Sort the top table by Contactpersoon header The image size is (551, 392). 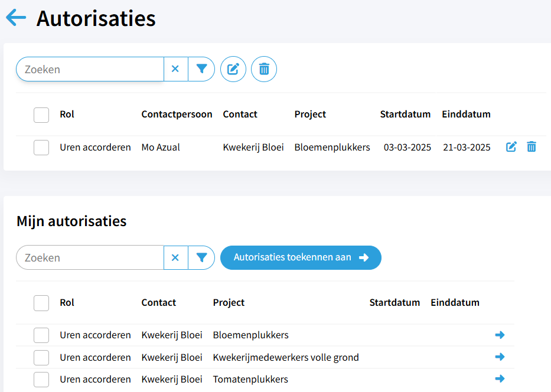click(177, 115)
